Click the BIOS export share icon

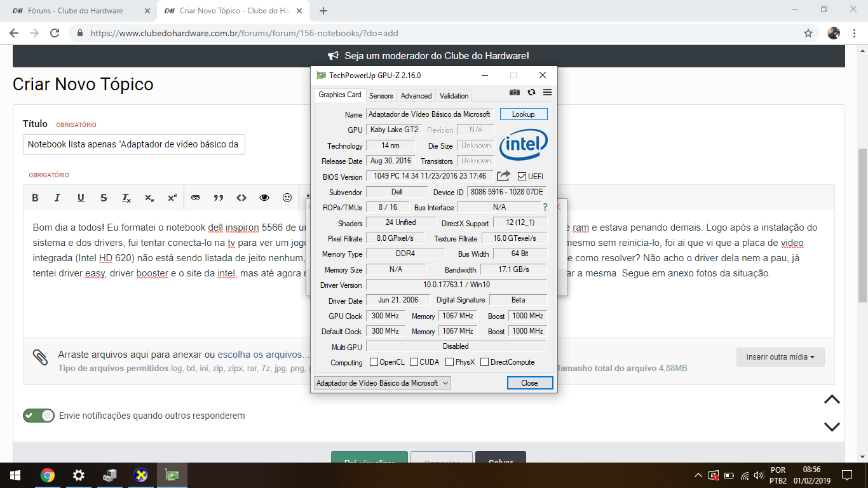(503, 176)
